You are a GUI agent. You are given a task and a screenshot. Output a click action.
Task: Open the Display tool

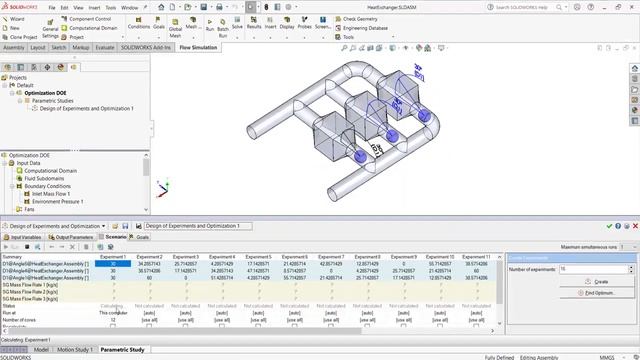tap(287, 23)
